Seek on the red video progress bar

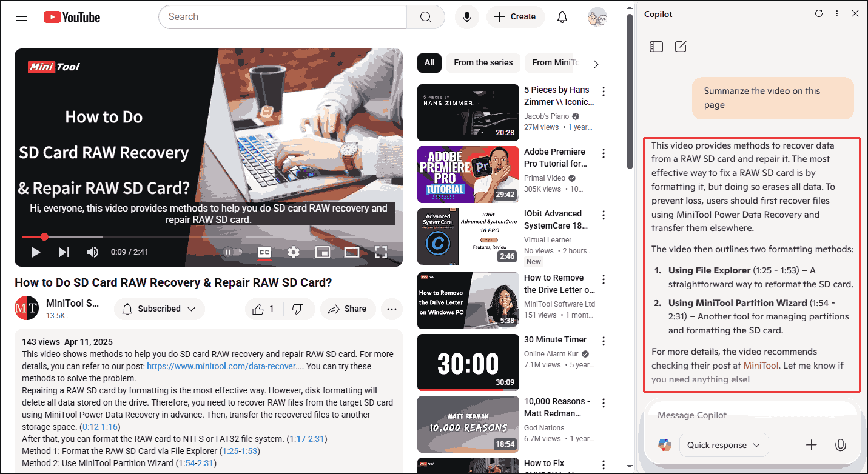(209, 236)
